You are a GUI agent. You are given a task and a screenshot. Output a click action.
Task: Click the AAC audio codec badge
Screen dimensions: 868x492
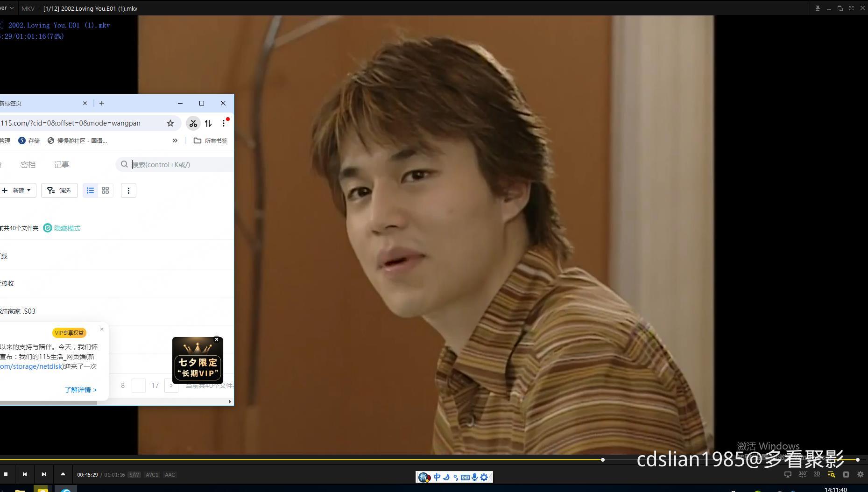169,475
